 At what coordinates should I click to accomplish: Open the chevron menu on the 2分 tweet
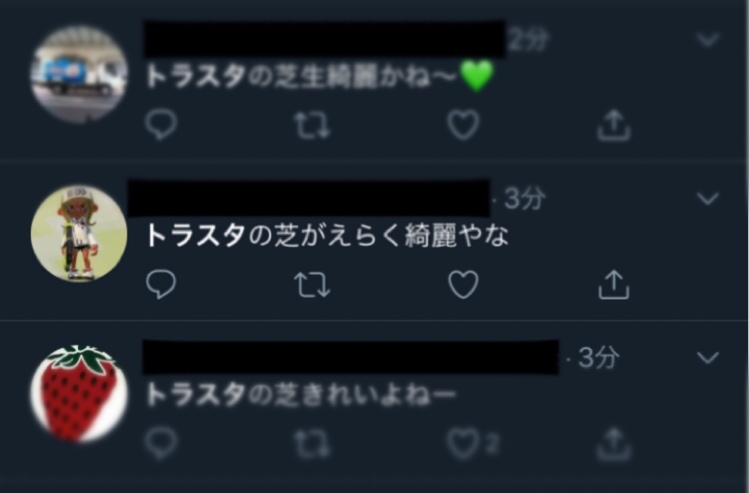708,40
